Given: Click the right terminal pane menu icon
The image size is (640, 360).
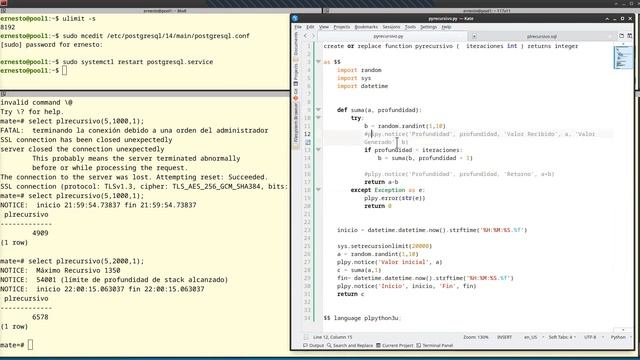Looking at the screenshot, I should coord(327,11).
